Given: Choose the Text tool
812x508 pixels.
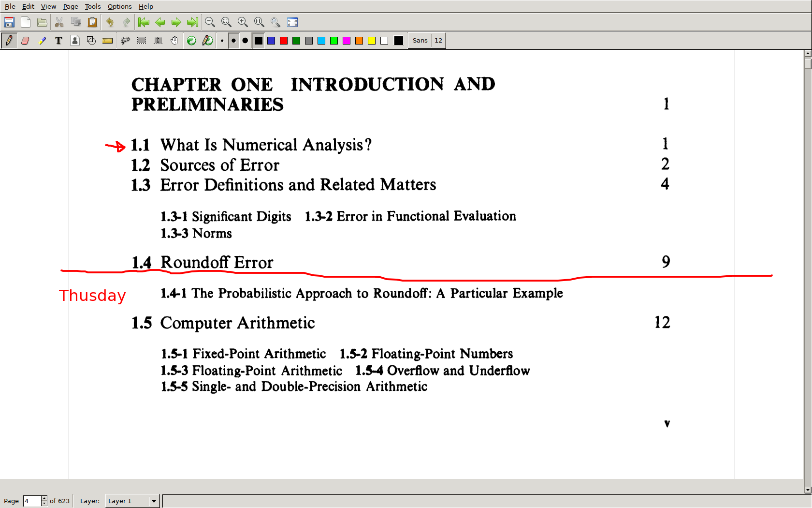Looking at the screenshot, I should [x=58, y=41].
